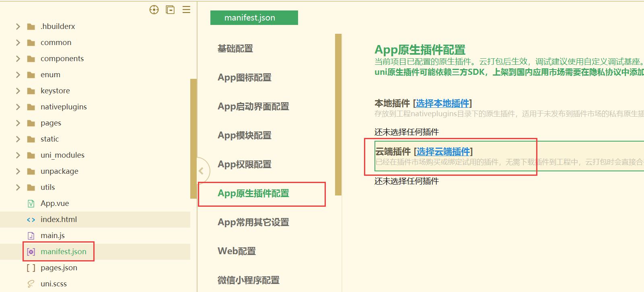Click the uni_modules folder icon

tap(31, 155)
